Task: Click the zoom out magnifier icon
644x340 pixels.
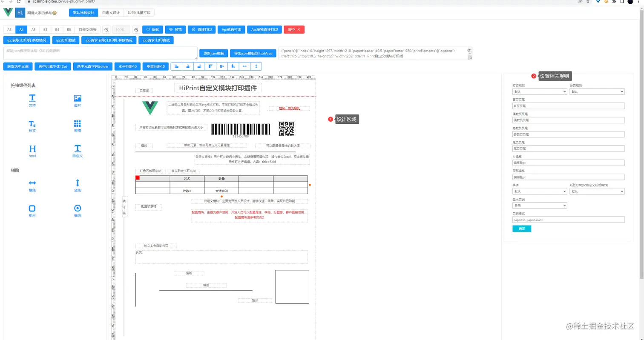Action: coord(106,30)
